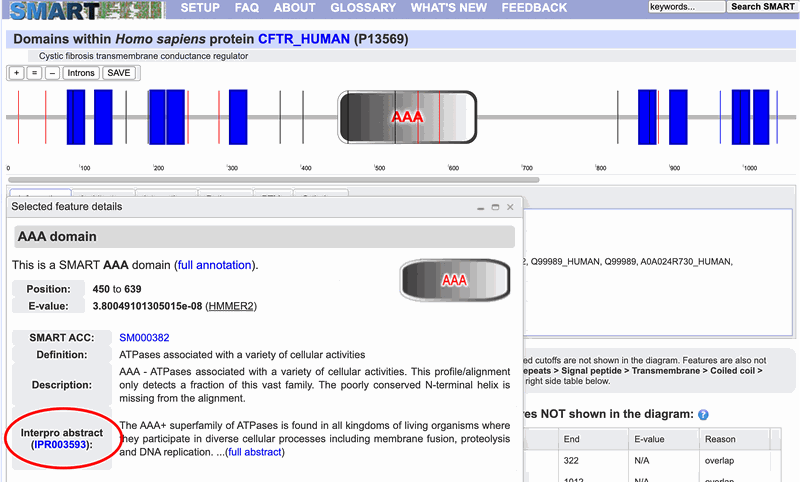The width and height of the screenshot is (800, 482).
Task: Click the Search SMART button
Action: click(x=762, y=7)
